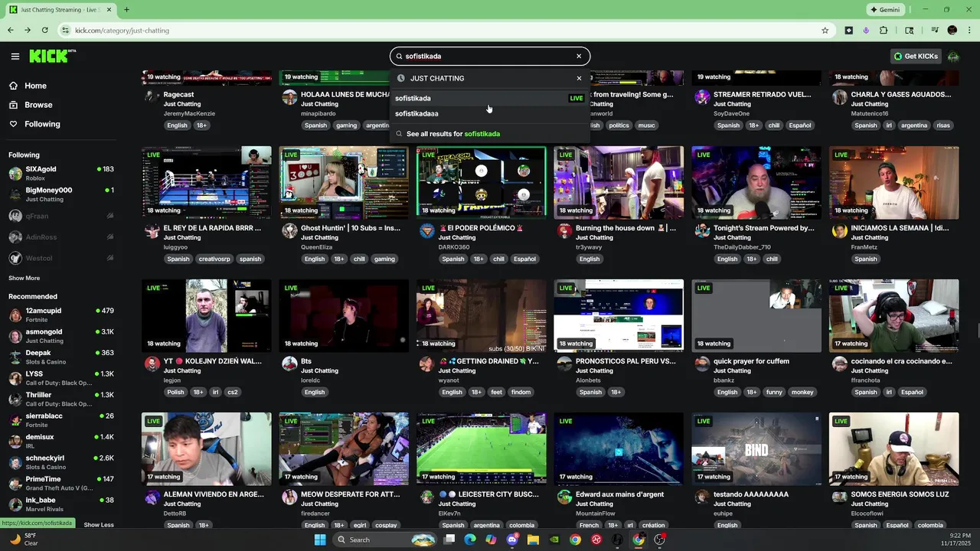
Task: Click FranMetz channel avatar
Action: (x=840, y=231)
